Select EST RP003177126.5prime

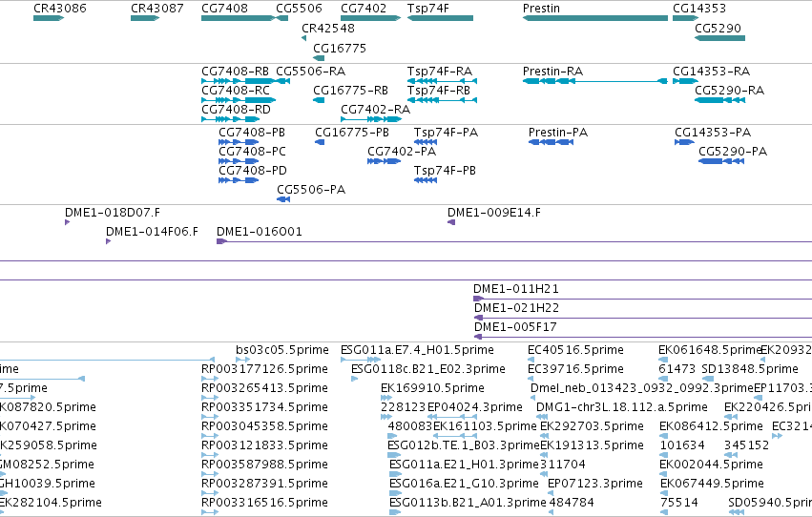(x=210, y=379)
